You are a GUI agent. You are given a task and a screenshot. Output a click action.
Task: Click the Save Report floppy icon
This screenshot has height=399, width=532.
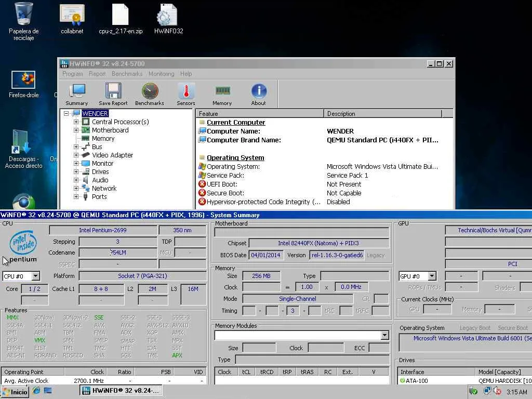point(113,94)
